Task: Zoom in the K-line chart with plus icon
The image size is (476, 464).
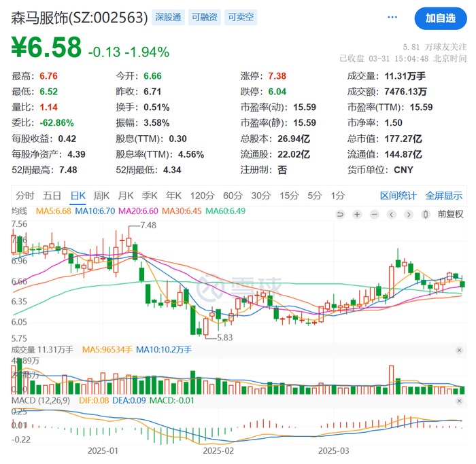Action: (357, 215)
